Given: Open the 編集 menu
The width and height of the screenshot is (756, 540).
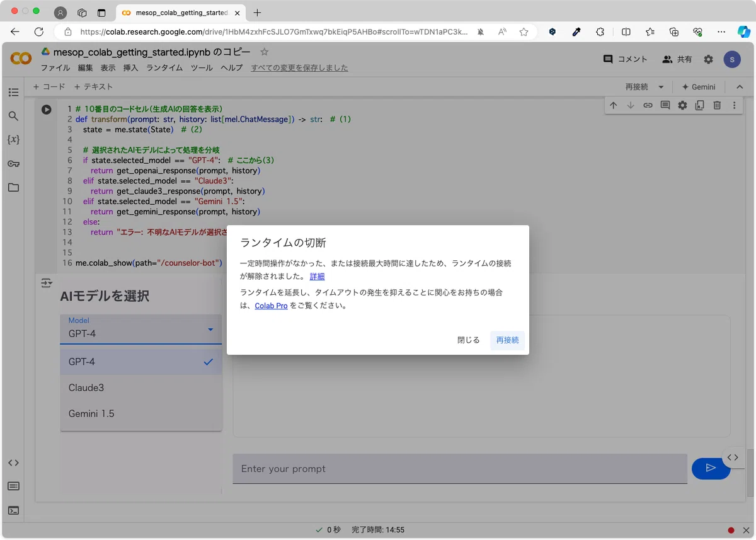Looking at the screenshot, I should 85,68.
